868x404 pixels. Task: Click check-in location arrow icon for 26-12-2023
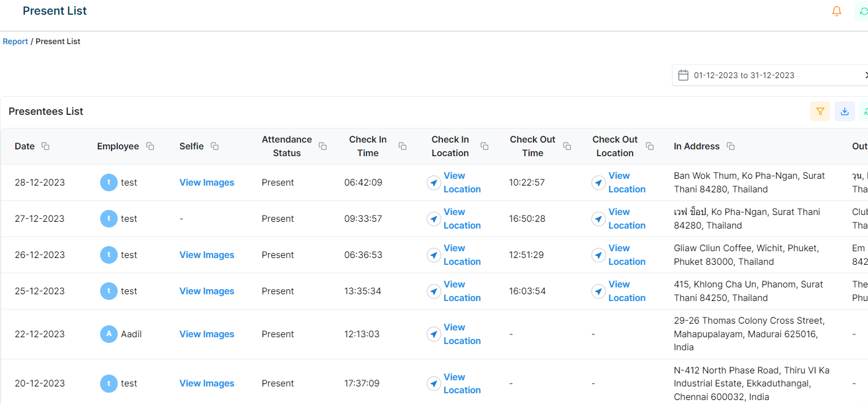coord(434,255)
